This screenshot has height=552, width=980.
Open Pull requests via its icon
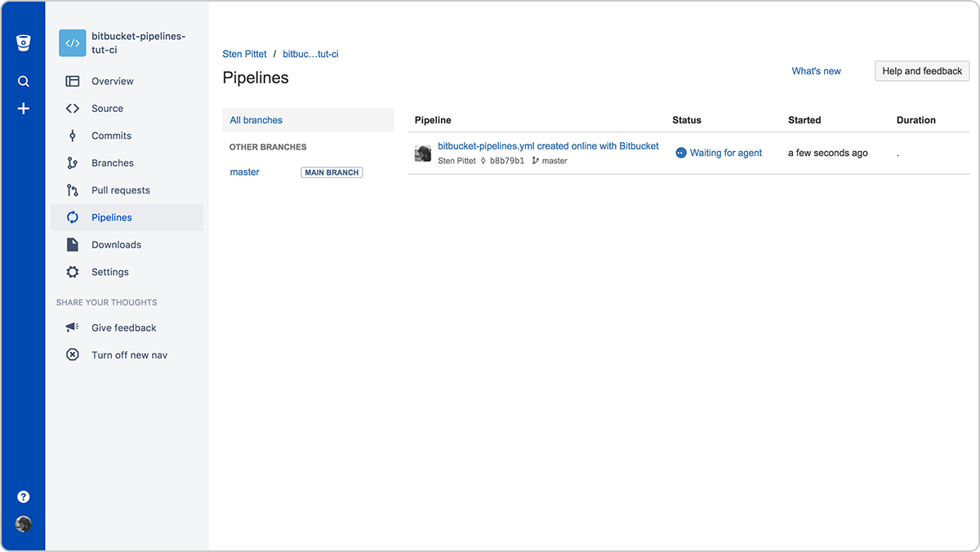[72, 189]
